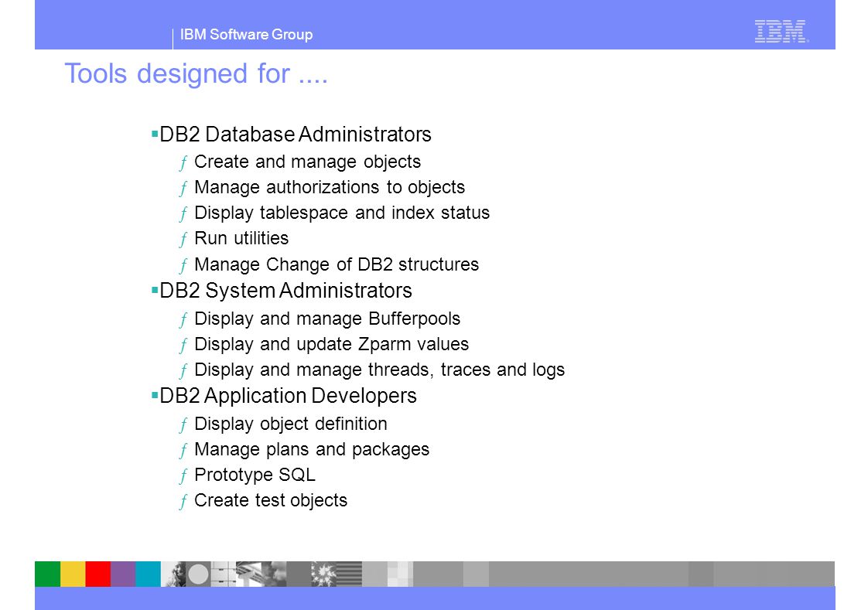Click the 'DB2 System Administrators' heading
868x610 pixels.
point(285,291)
